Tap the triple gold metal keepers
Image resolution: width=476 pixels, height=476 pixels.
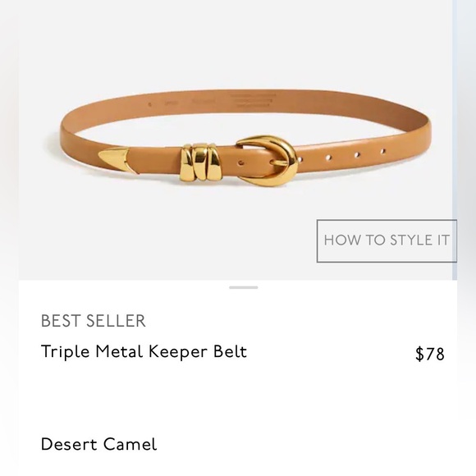pos(200,162)
